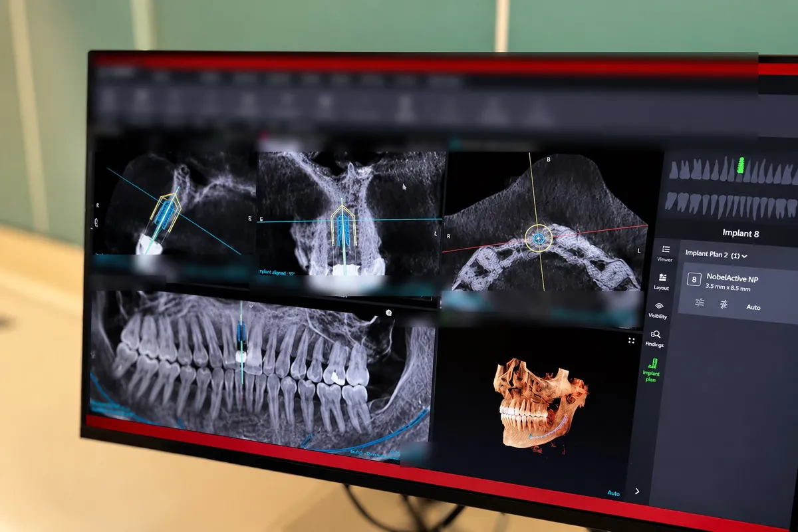Expand the side panel with the right chevron
The height and width of the screenshot is (532, 798).
[637, 491]
